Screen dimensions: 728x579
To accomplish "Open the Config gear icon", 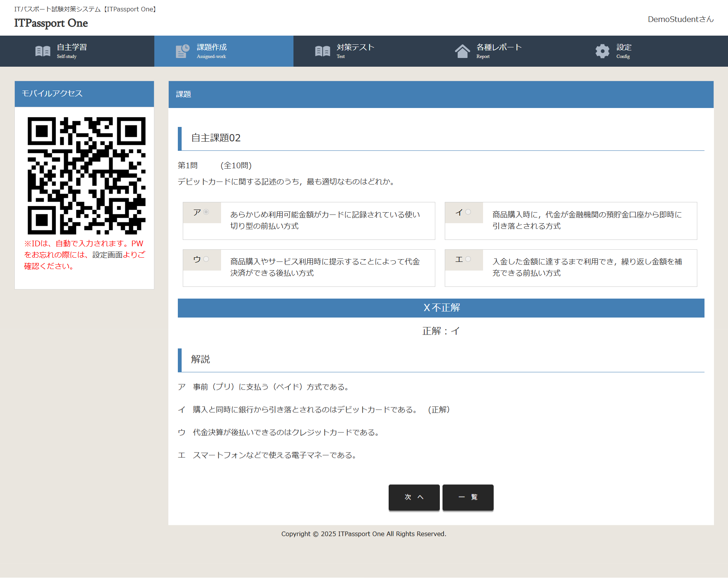I will [602, 51].
